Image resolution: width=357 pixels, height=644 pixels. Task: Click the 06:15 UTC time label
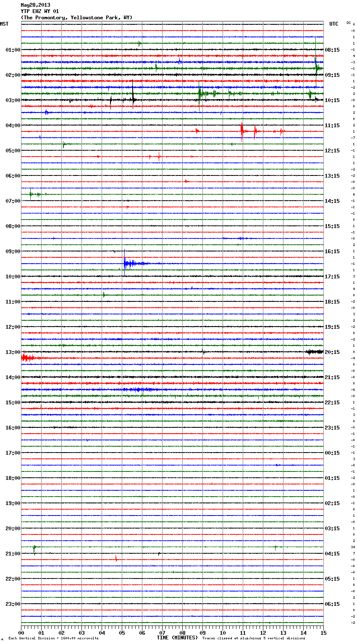tap(332, 604)
